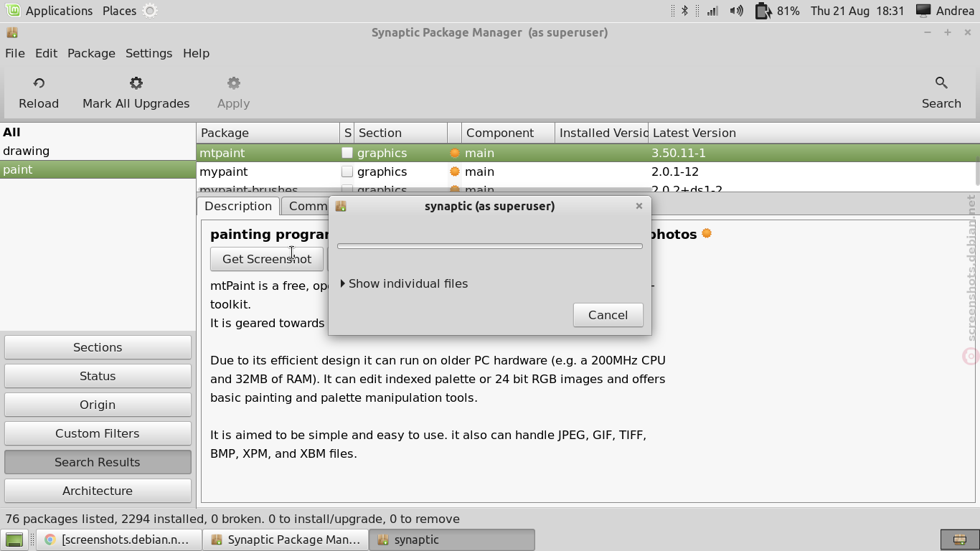
Task: Open the clock calendar Thu 21 Aug
Action: pos(857,11)
